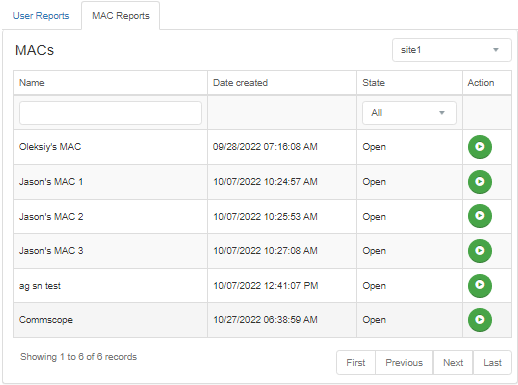Expand the State filter set to All
518x385 pixels.
point(409,113)
